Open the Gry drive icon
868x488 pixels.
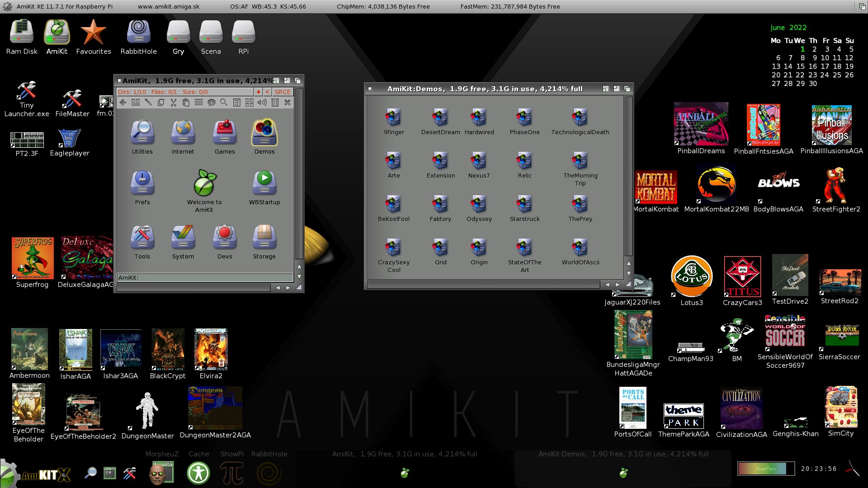178,37
